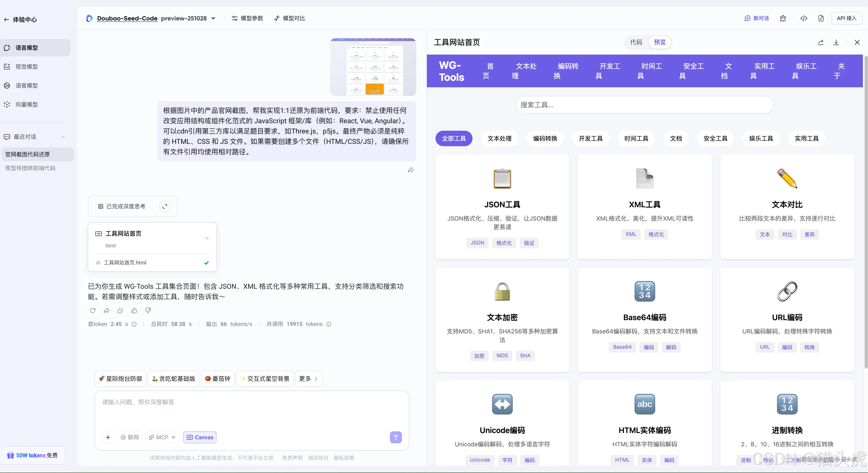This screenshot has width=868, height=473.
Task: Toggle 联网 web search in input area
Action: click(x=130, y=437)
